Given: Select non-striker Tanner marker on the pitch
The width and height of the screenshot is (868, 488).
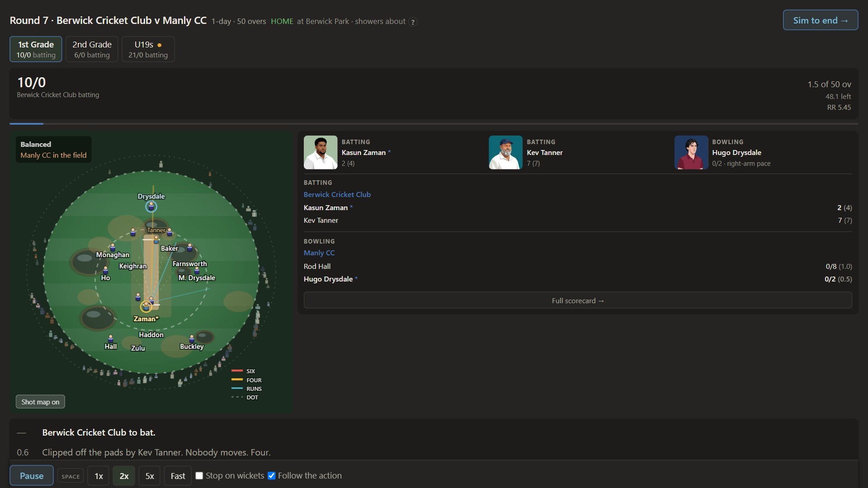Looking at the screenshot, I should 156,239.
